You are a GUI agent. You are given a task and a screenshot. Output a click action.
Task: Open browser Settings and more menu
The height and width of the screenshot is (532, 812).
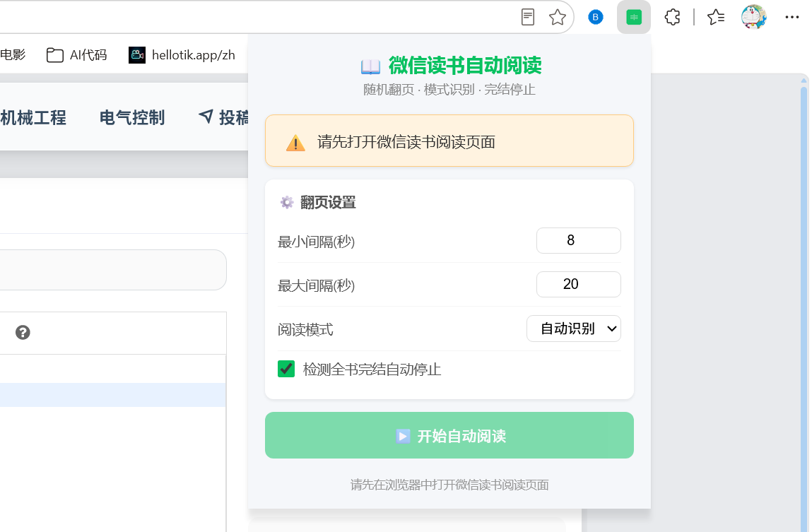click(792, 17)
